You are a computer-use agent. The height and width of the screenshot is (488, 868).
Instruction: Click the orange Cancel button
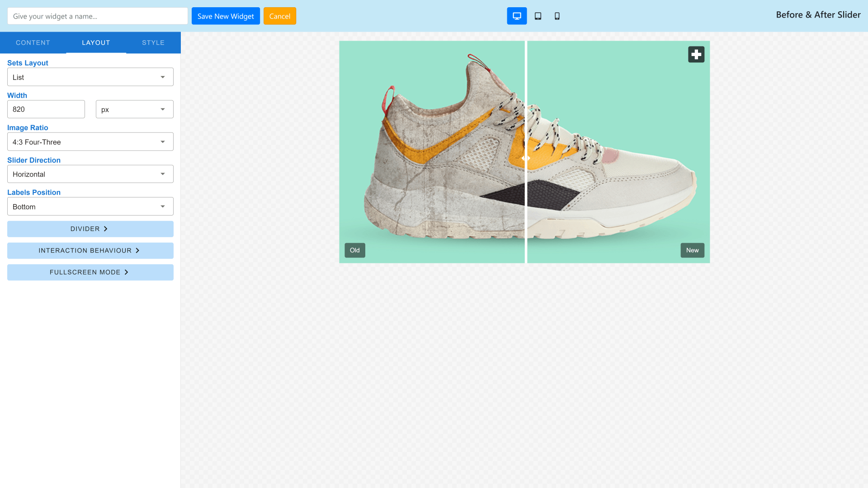point(280,16)
